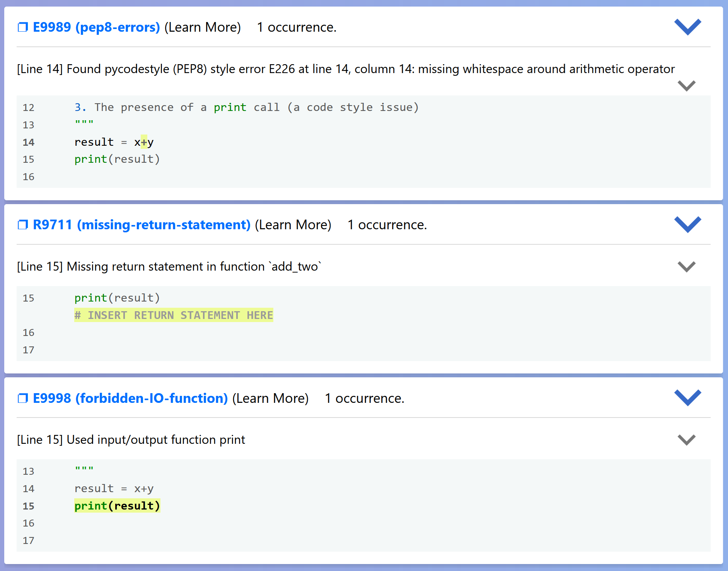Click '1 occurrence.' beside forbidden-IO-function

pyautogui.click(x=364, y=398)
